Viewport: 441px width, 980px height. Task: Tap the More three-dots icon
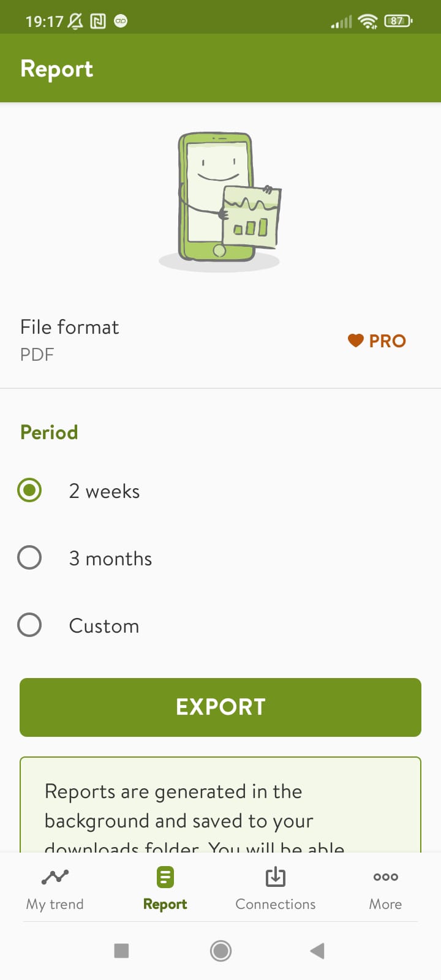[x=385, y=877]
